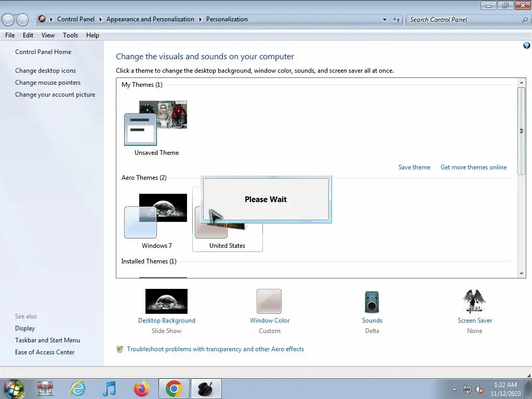Image resolution: width=532 pixels, height=399 pixels.
Task: Open the Display link under See also
Action: (25, 328)
